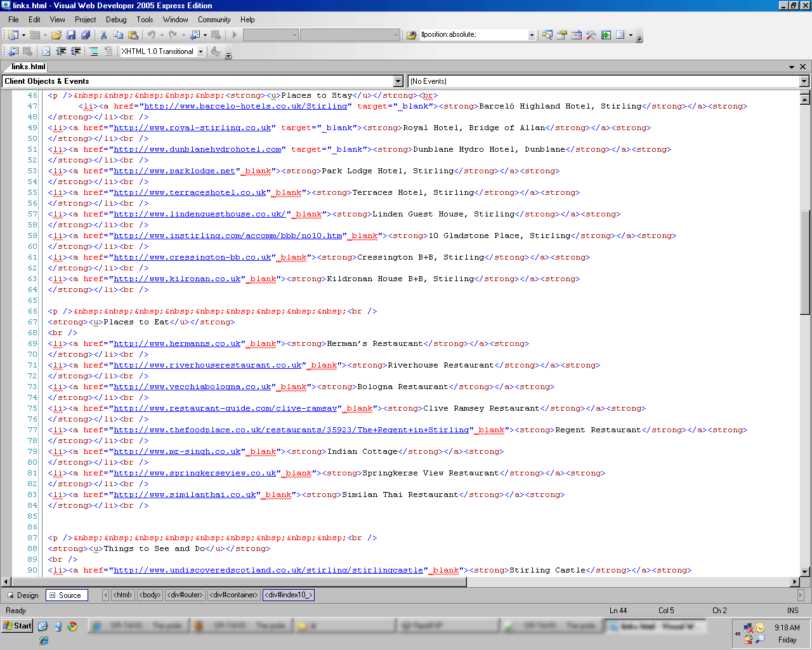Expand the Client Objects & Events dropdown
This screenshot has width=812, height=650.
tap(398, 81)
